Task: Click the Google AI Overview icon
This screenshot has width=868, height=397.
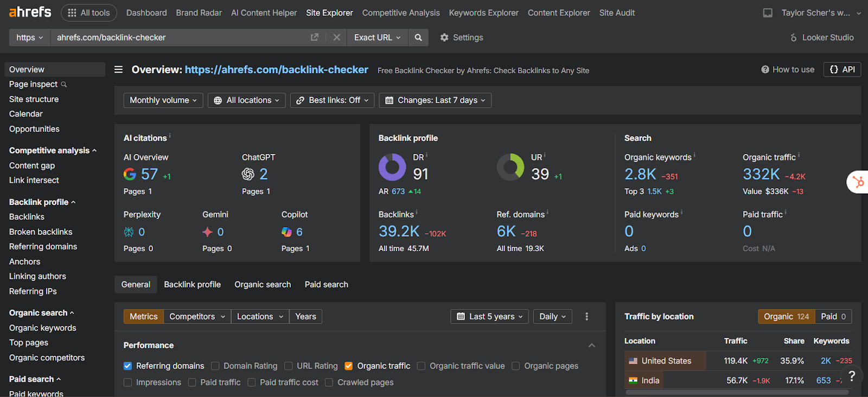Action: 130,174
